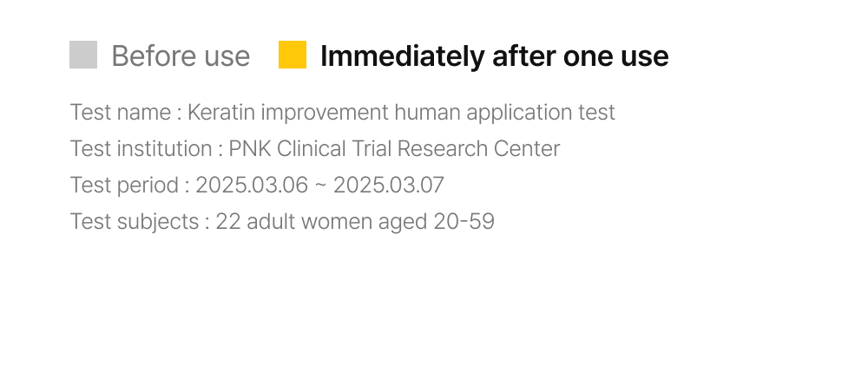Select the "Immediately after one use" legend label
868x378 pixels.
pyautogui.click(x=494, y=56)
